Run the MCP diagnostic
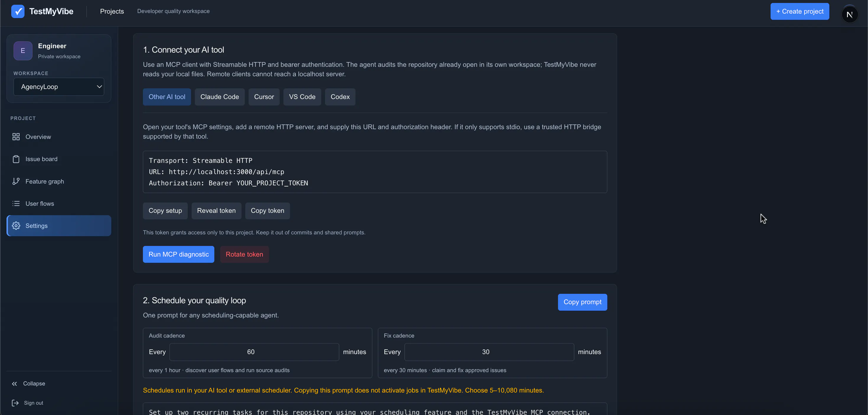The image size is (868, 415). [179, 254]
